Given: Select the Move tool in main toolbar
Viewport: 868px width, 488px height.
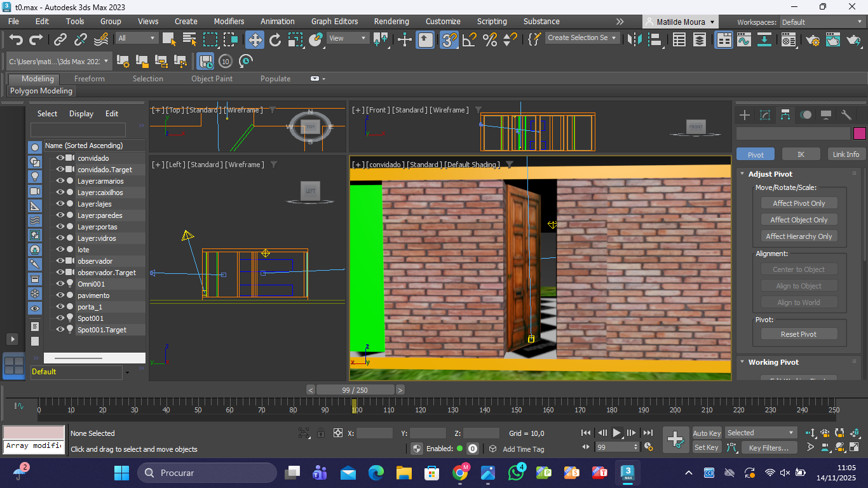Looking at the screenshot, I should tap(254, 40).
